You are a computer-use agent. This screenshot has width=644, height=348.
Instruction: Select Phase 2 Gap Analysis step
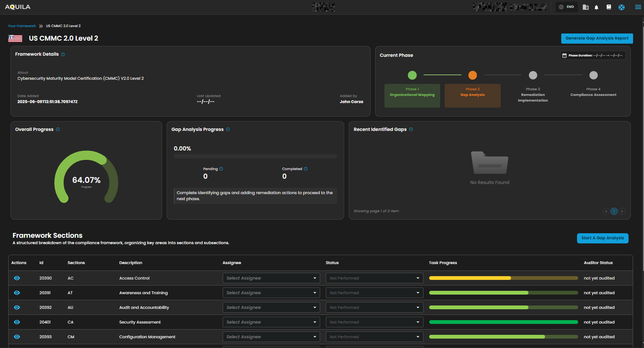[472, 95]
